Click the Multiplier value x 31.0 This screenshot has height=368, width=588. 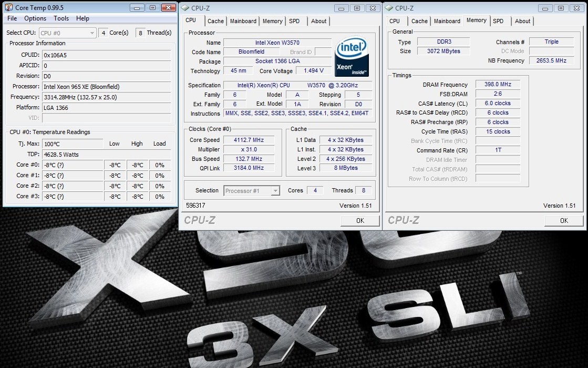[x=249, y=149]
